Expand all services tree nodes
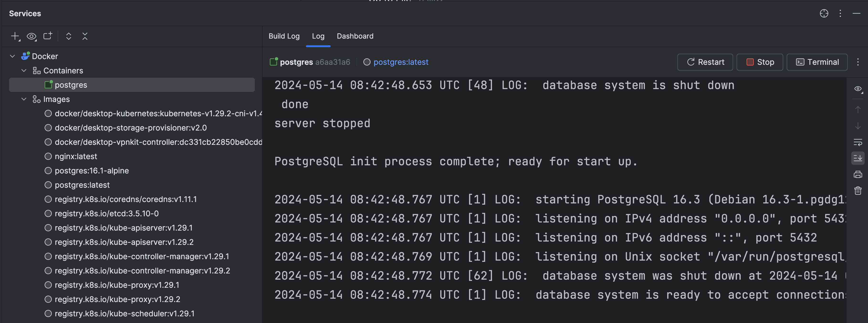 68,36
